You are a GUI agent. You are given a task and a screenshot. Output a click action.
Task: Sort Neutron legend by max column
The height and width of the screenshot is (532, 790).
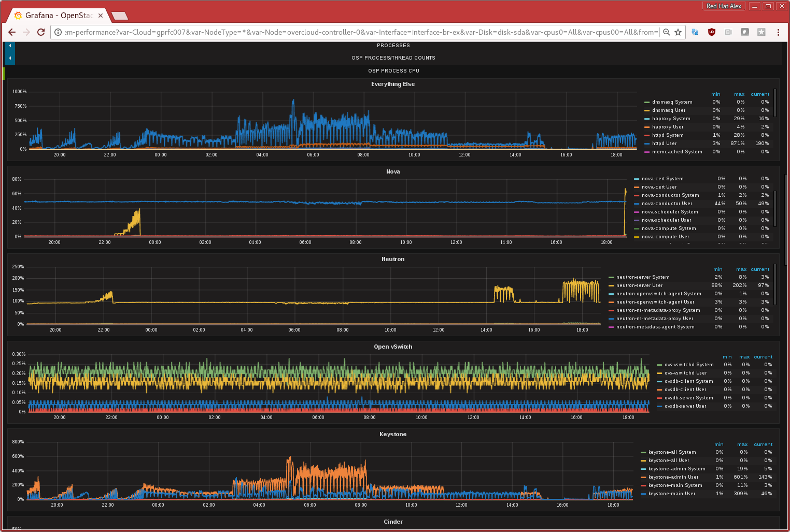741,269
